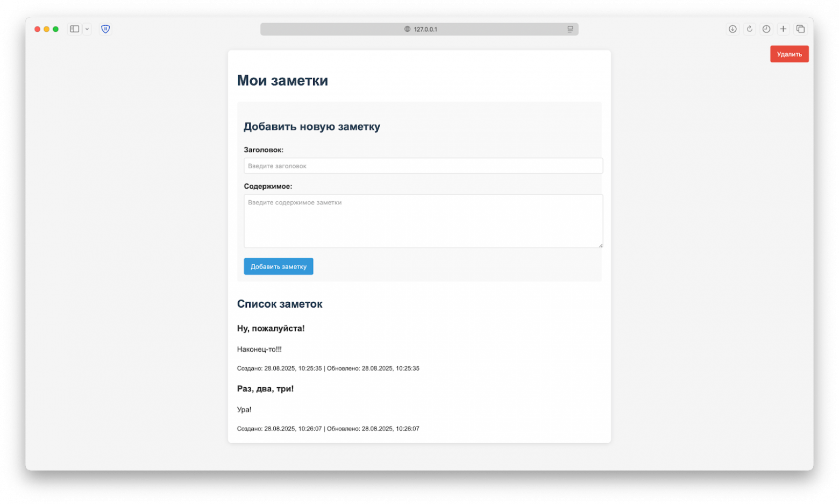Click the globe site icon in address bar
The image size is (839, 504).
click(407, 29)
